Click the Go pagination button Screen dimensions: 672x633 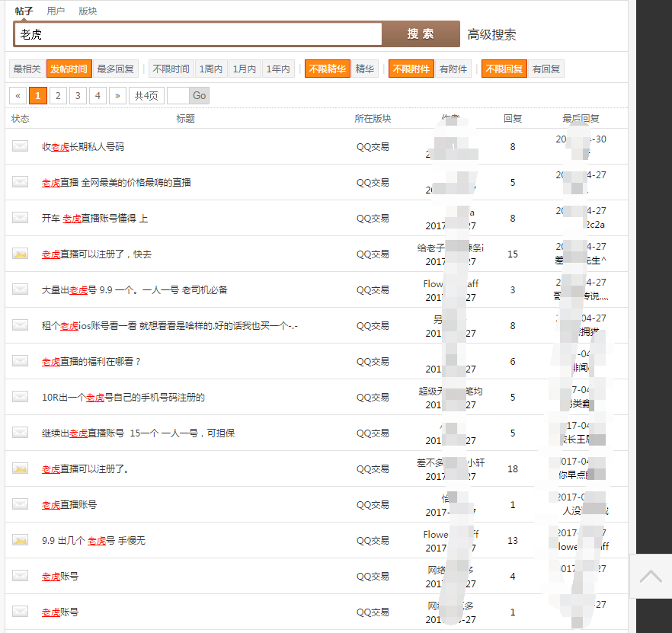pyautogui.click(x=200, y=95)
